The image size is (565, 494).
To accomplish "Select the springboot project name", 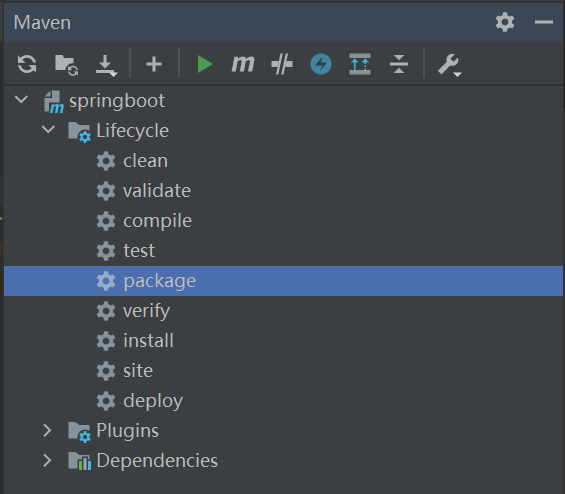I will click(117, 101).
